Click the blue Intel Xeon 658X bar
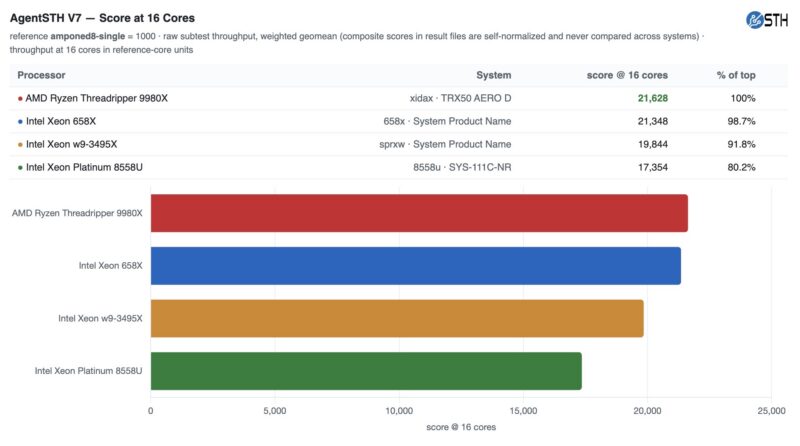Viewport: 800px width, 446px height. (x=415, y=265)
